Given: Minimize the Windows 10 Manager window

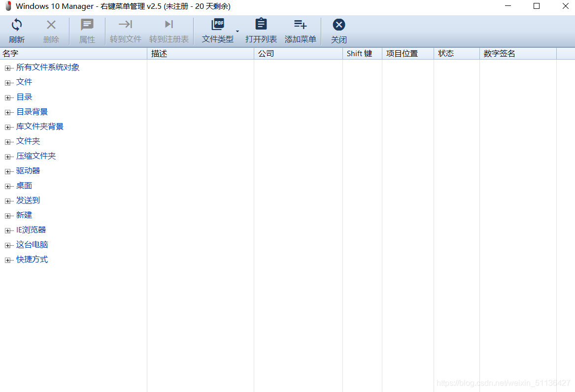Looking at the screenshot, I should click(508, 6).
